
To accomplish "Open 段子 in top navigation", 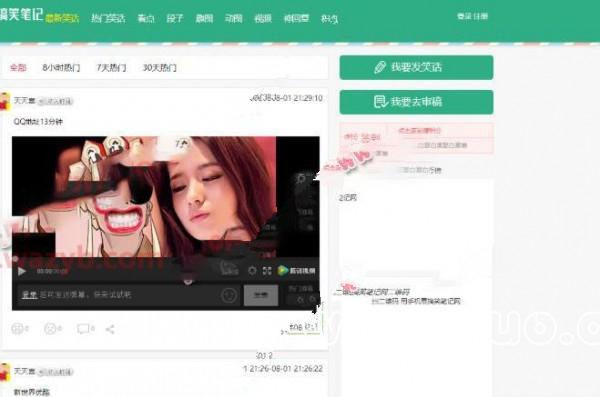I will [x=175, y=18].
